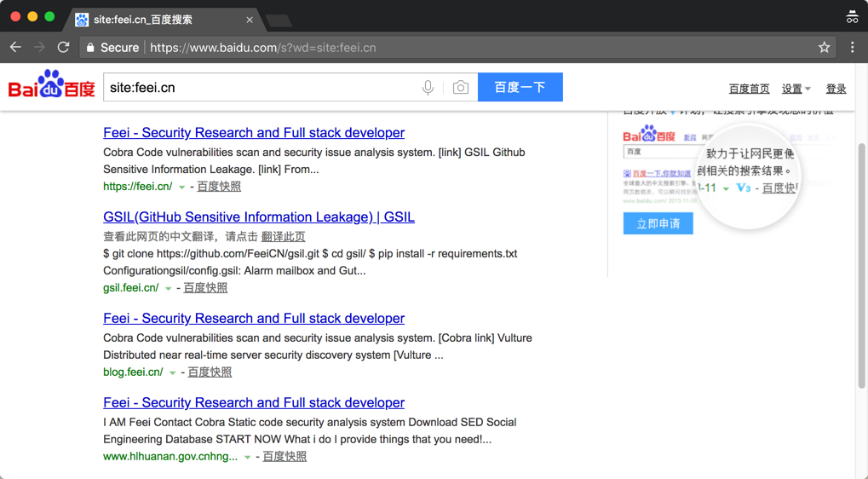This screenshot has width=868, height=479.
Task: Open the 设置 settings dropdown
Action: (x=796, y=89)
